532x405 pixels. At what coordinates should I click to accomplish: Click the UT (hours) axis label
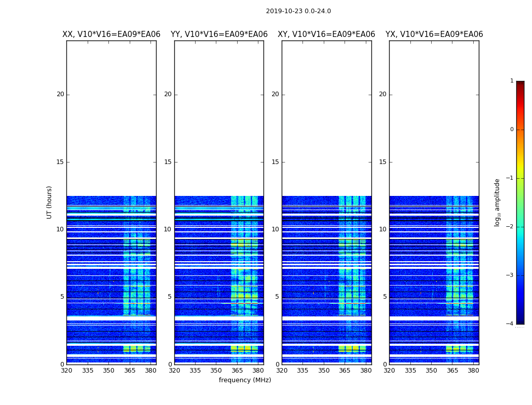coord(49,202)
